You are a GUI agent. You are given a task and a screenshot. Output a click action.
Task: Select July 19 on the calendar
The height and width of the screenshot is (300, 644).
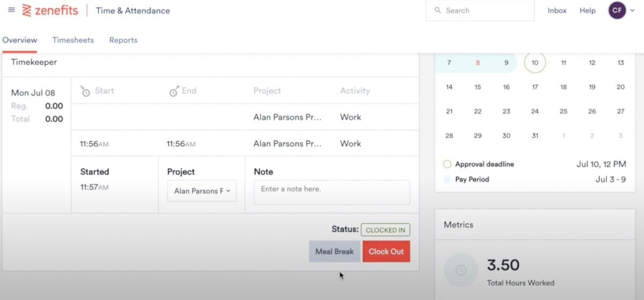[592, 87]
